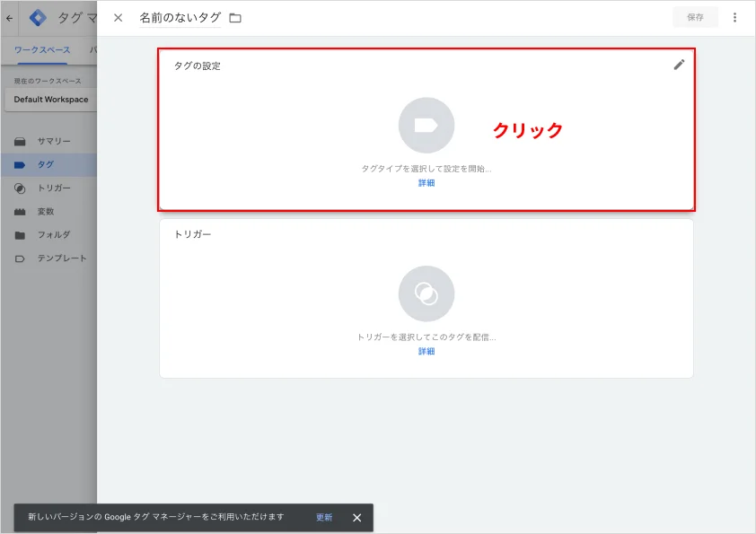756x534 pixels.
Task: Click the gray trigger placeholder circle icon
Action: [426, 293]
